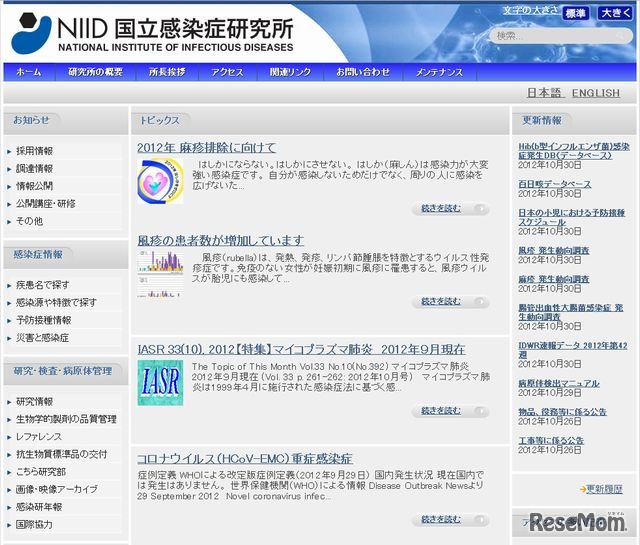Open 日本の小児における予防接種スケジュール link
The width and height of the screenshot is (640, 545).
[x=571, y=217]
